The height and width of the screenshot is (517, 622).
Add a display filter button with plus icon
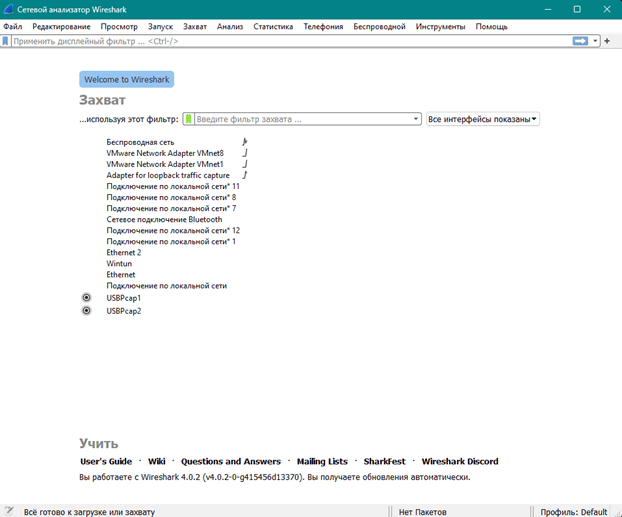[x=607, y=41]
